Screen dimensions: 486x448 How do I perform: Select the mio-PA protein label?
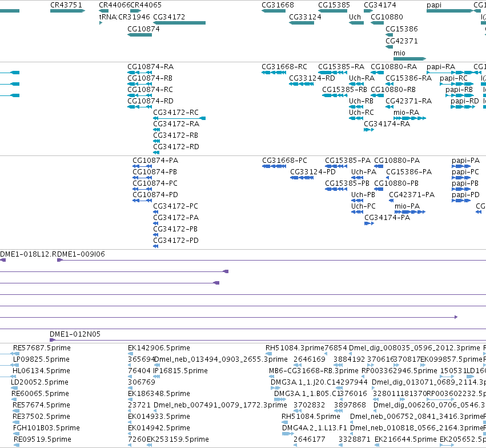pyautogui.click(x=407, y=206)
